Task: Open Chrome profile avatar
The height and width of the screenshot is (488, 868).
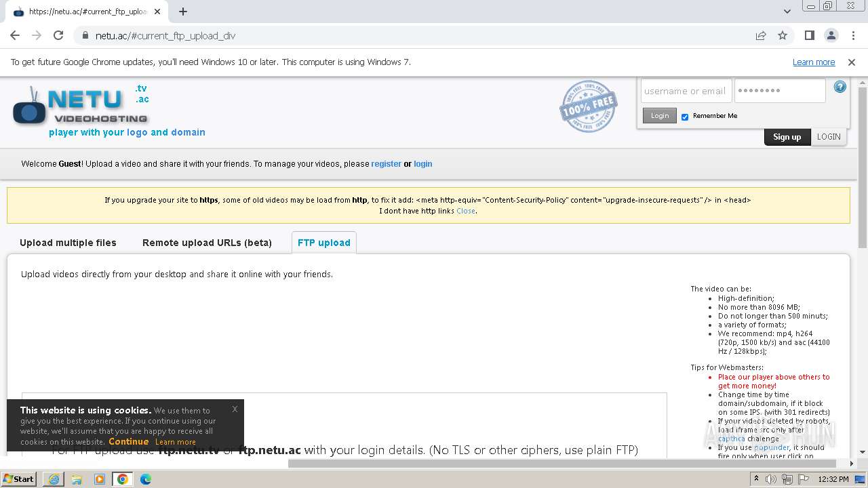Action: coord(831,36)
